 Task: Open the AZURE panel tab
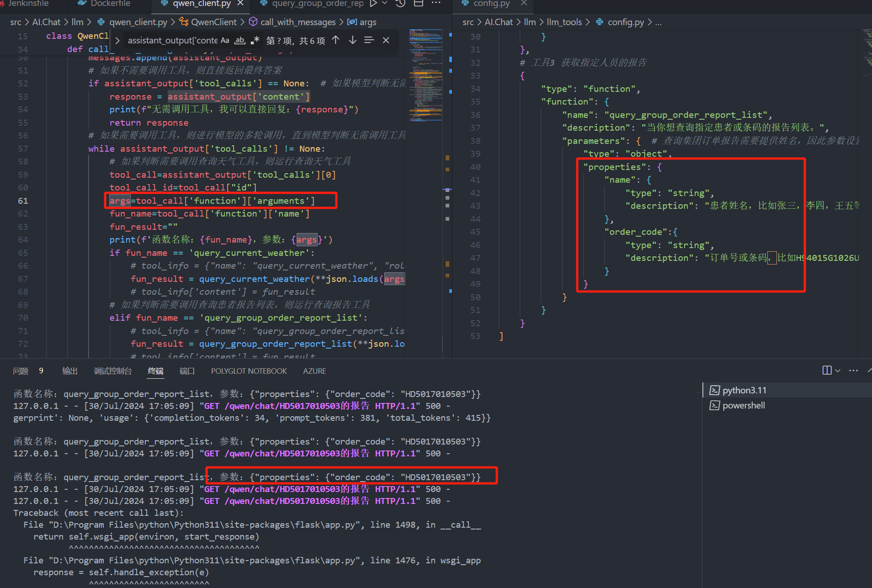[x=314, y=371]
